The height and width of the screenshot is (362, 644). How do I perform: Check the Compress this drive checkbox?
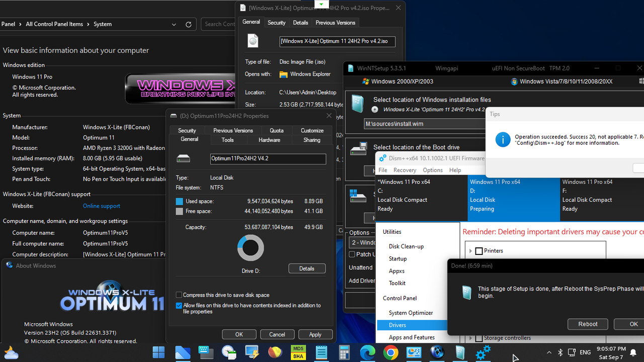pyautogui.click(x=179, y=295)
